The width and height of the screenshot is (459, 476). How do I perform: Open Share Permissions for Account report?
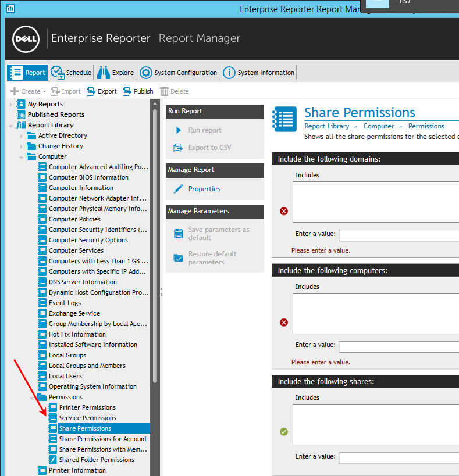pos(102,439)
